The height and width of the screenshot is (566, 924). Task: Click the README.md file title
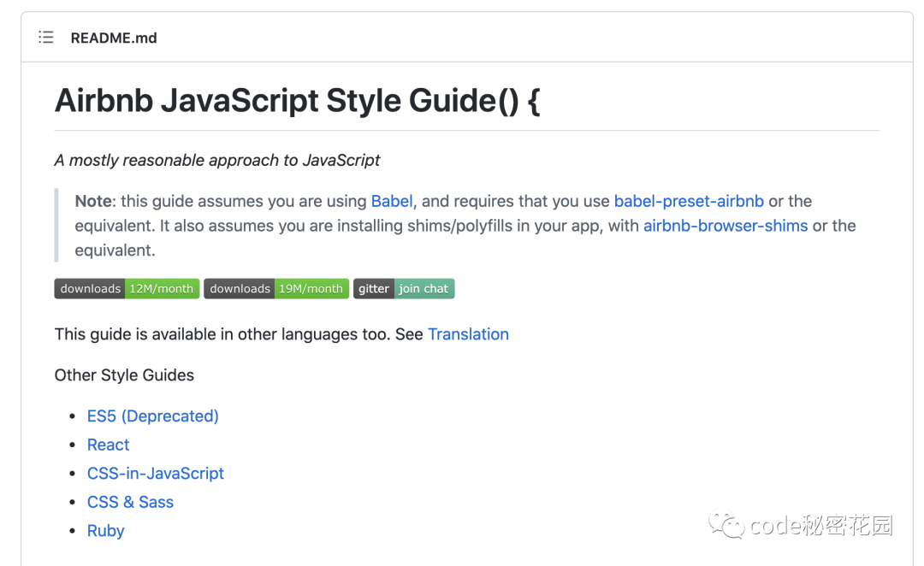click(x=114, y=38)
